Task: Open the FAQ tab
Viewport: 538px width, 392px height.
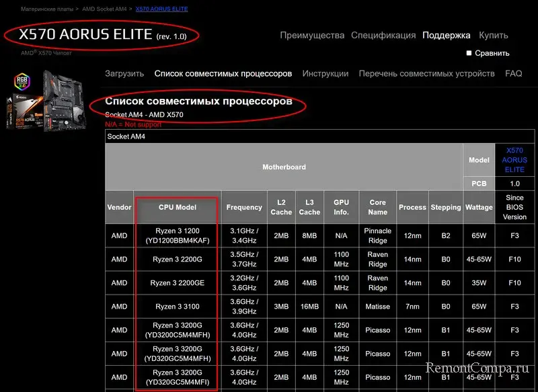Action: (x=514, y=73)
